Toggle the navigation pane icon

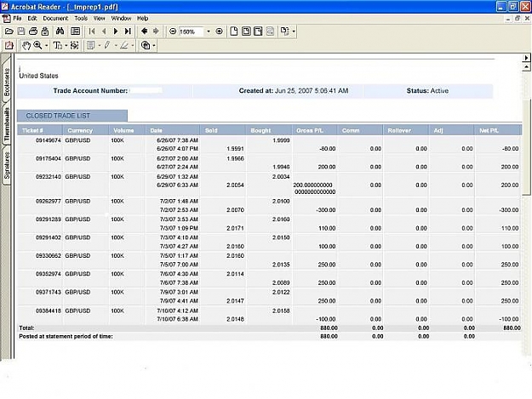click(x=75, y=31)
